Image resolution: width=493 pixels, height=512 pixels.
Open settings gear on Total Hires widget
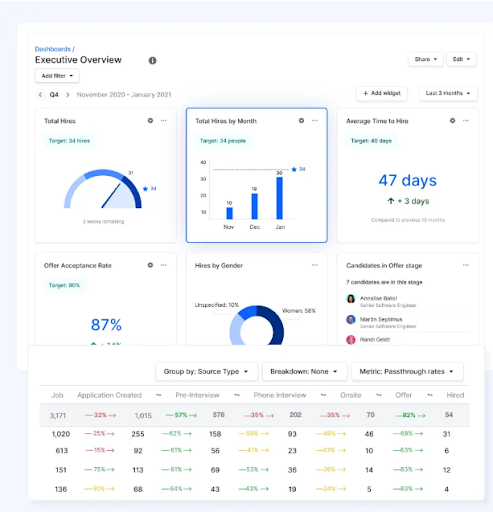150,120
